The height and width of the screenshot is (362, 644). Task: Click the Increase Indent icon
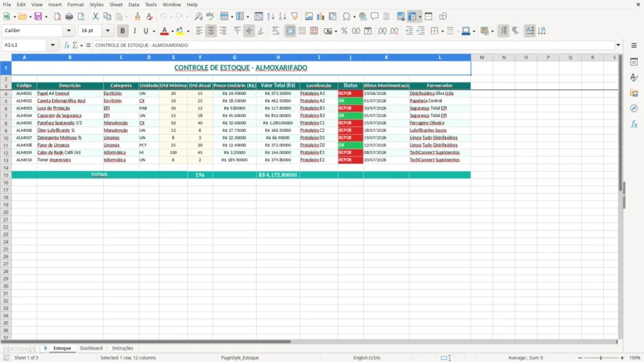coord(409,31)
